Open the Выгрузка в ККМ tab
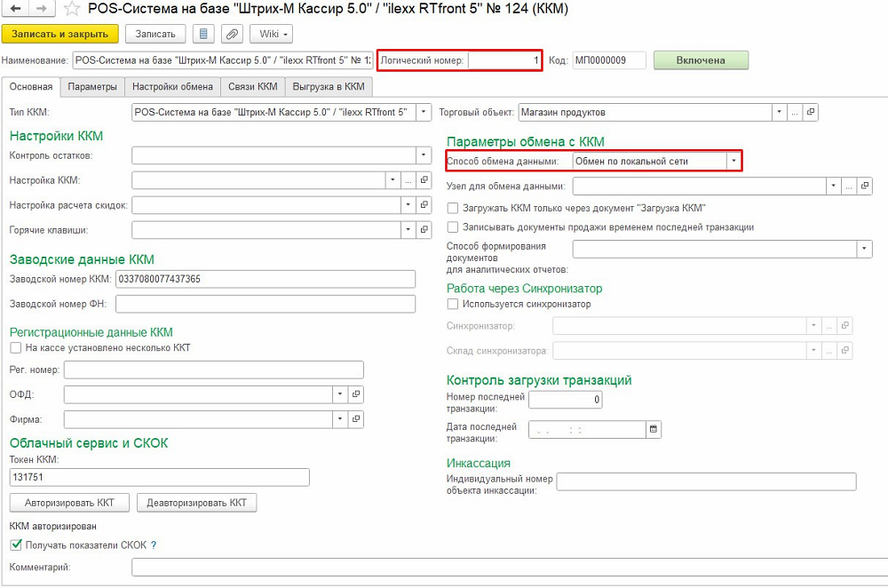 click(x=329, y=87)
